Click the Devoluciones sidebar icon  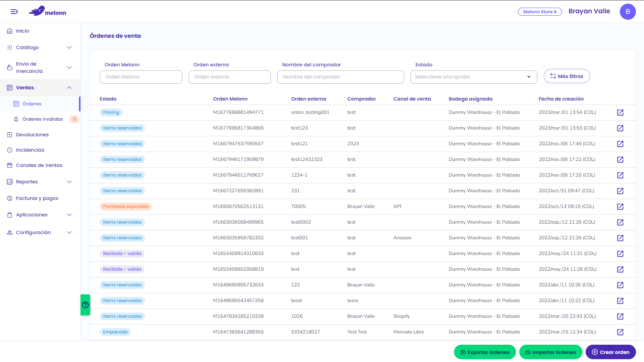(x=10, y=135)
